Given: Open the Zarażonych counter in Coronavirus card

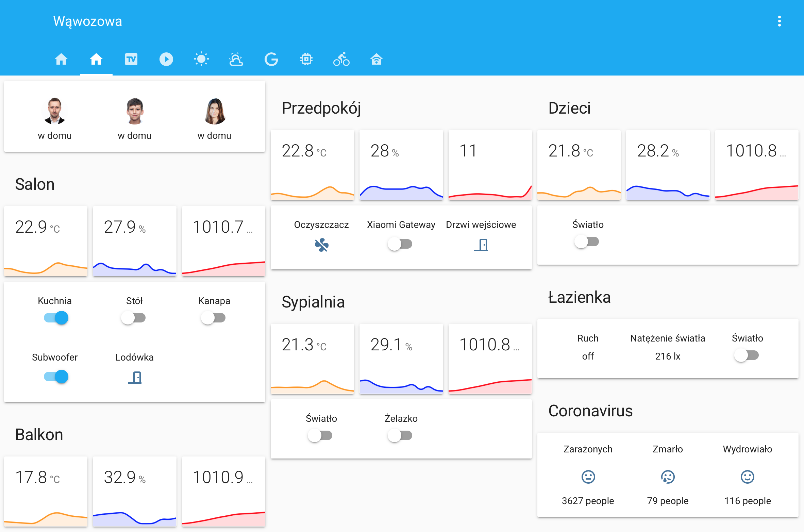Looking at the screenshot, I should click(587, 477).
